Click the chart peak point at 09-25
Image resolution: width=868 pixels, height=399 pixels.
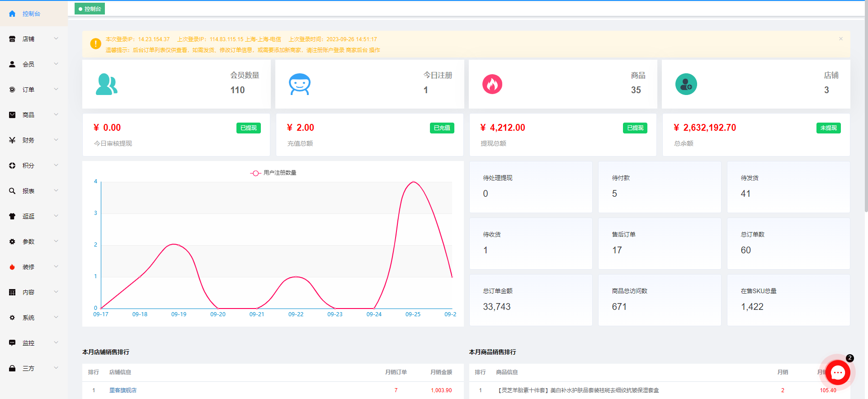pos(413,182)
